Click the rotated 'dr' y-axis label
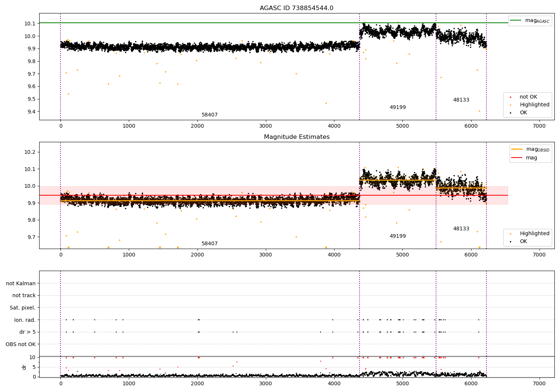The width and height of the screenshot is (560, 392). pyautogui.click(x=24, y=367)
